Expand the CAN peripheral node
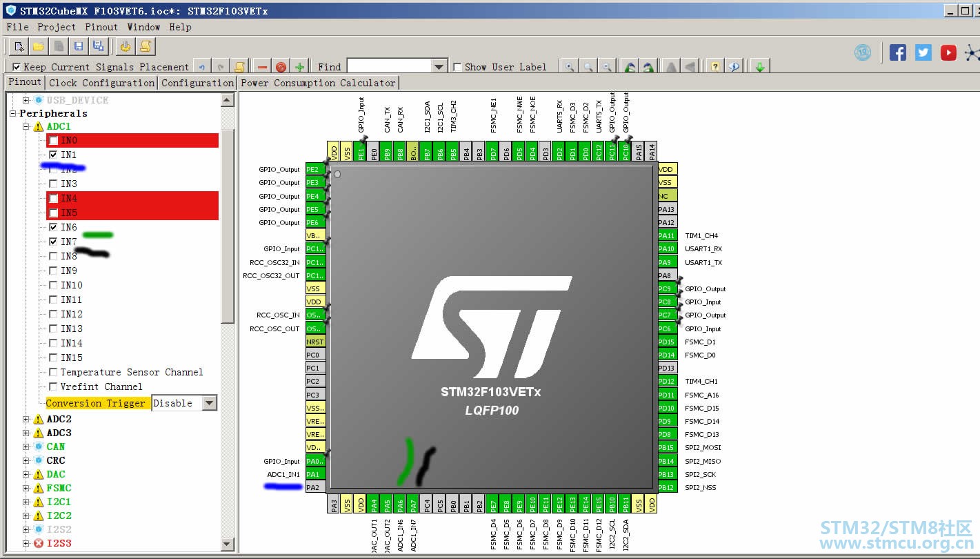The height and width of the screenshot is (559, 980). (x=26, y=447)
